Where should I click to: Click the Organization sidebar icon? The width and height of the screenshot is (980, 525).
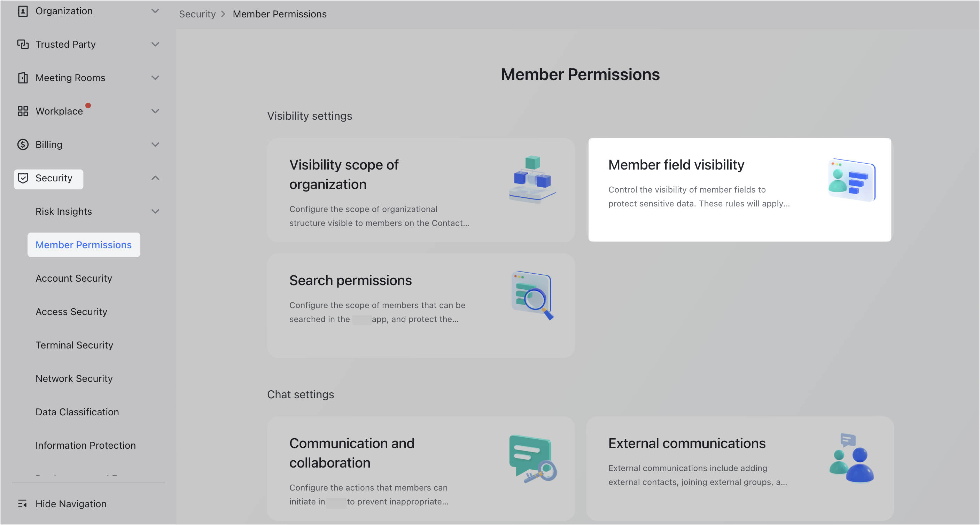pos(22,11)
